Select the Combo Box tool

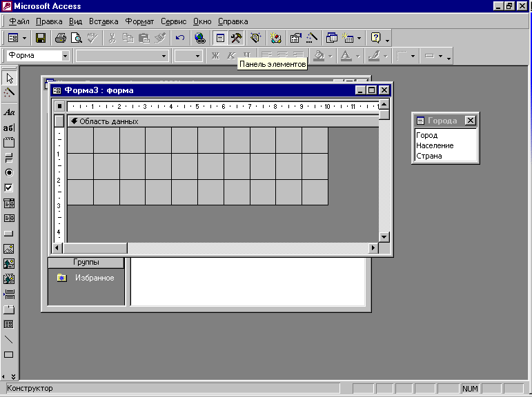(9, 203)
